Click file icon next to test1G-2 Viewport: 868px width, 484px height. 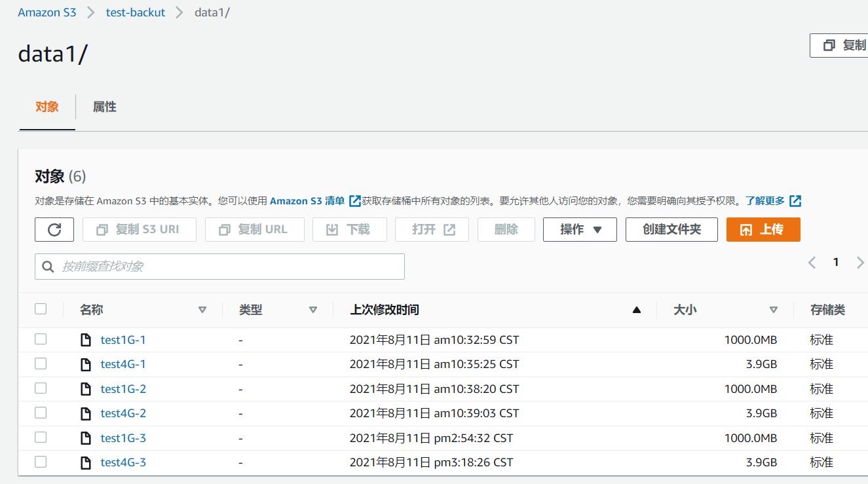click(x=85, y=389)
